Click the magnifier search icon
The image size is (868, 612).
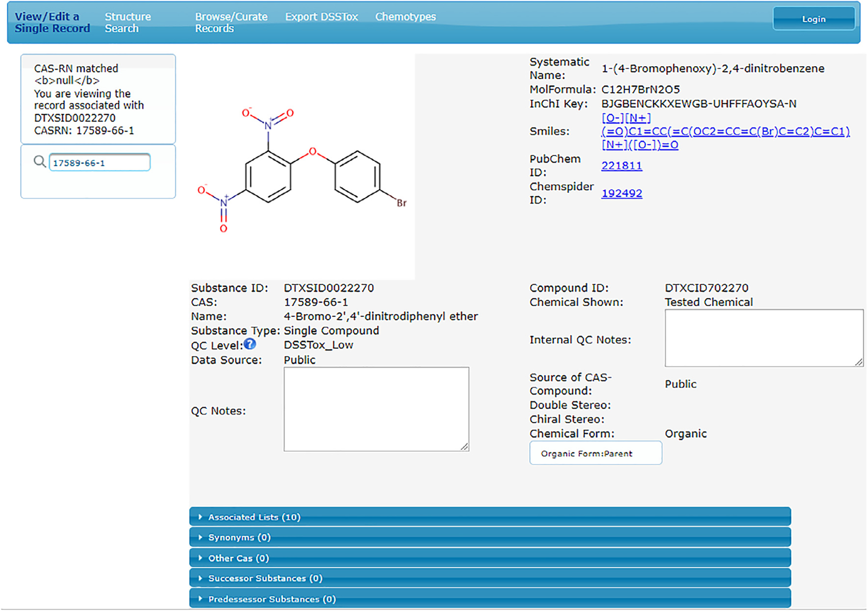40,161
